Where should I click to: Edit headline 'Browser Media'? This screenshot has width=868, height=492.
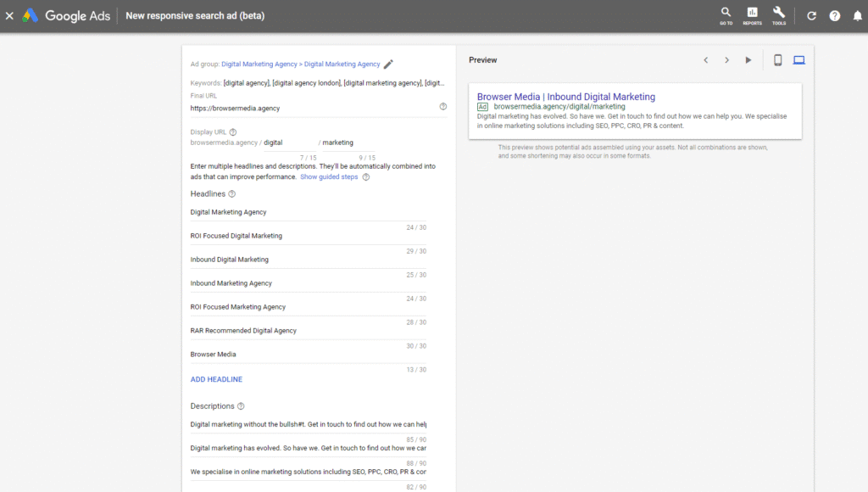click(x=309, y=355)
